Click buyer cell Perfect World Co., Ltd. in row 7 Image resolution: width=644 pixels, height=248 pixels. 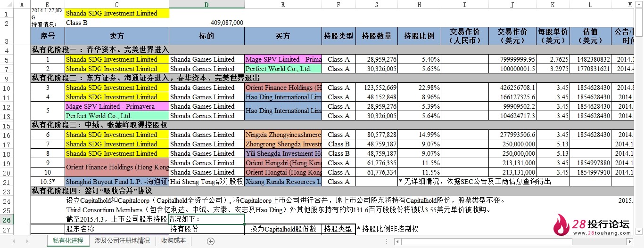click(x=283, y=69)
